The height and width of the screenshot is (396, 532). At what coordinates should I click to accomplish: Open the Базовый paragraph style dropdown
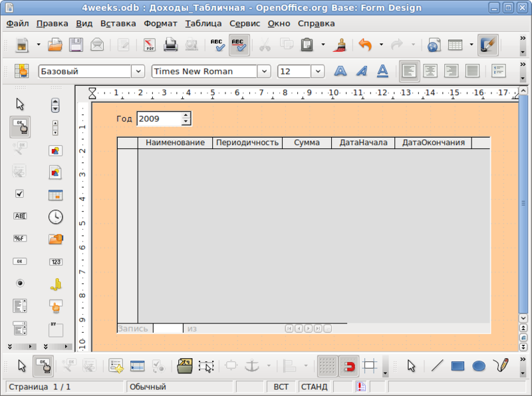coord(138,71)
